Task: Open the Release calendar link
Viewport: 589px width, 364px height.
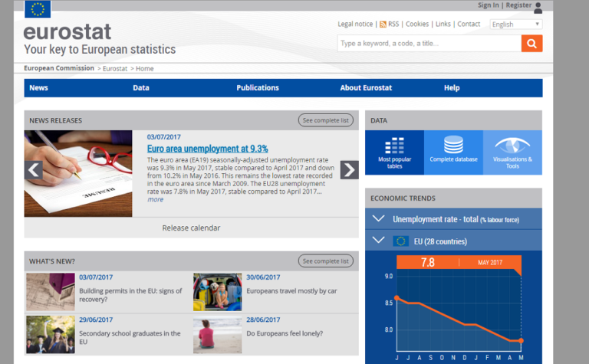Action: click(x=191, y=228)
